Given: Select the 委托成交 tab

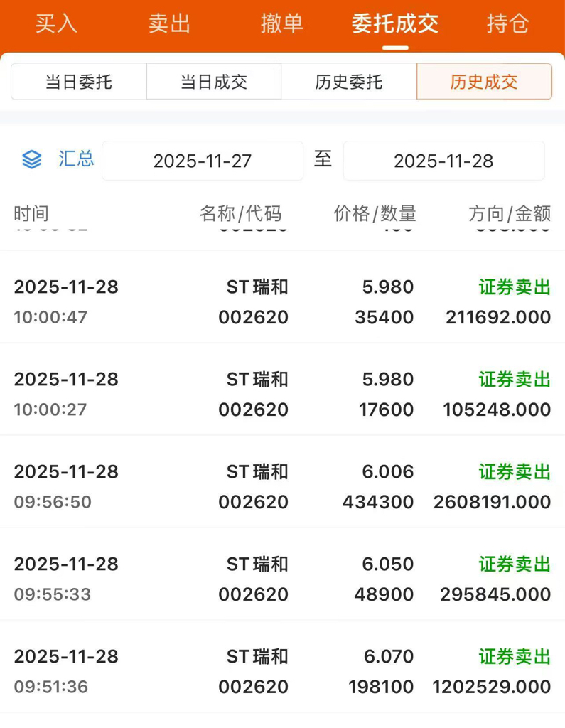Looking at the screenshot, I should point(395,23).
